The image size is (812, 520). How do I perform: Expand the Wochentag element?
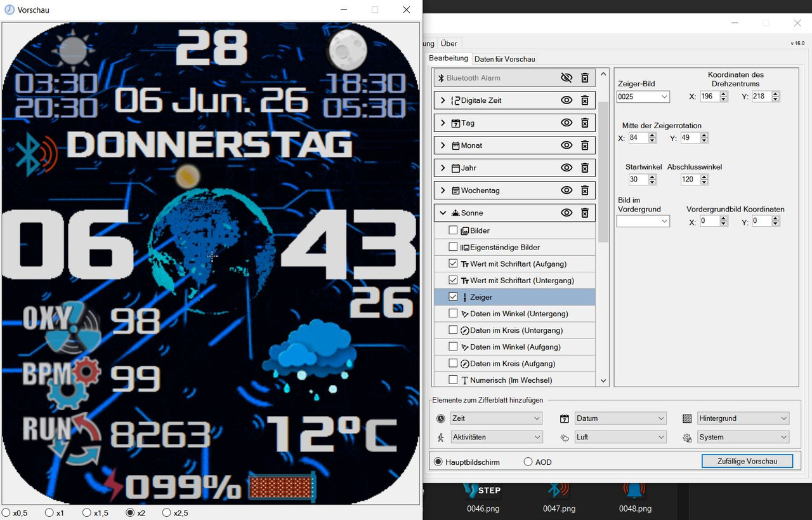(x=443, y=190)
